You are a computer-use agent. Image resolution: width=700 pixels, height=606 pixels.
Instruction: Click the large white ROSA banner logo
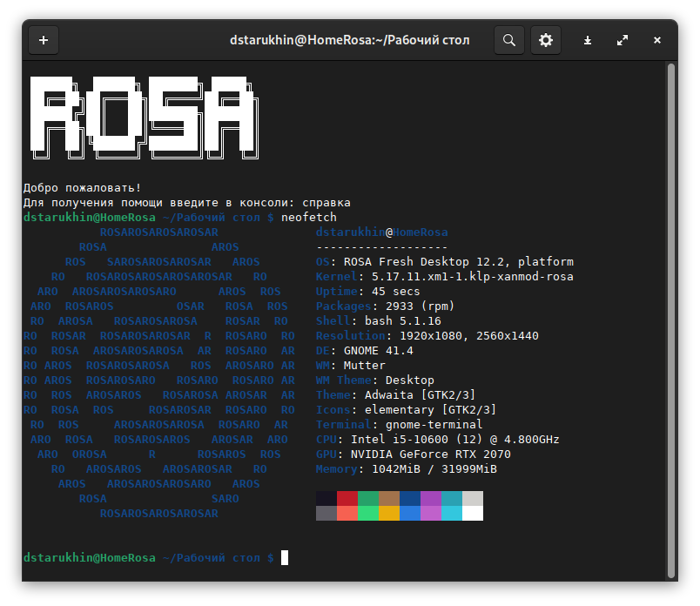[x=143, y=116]
